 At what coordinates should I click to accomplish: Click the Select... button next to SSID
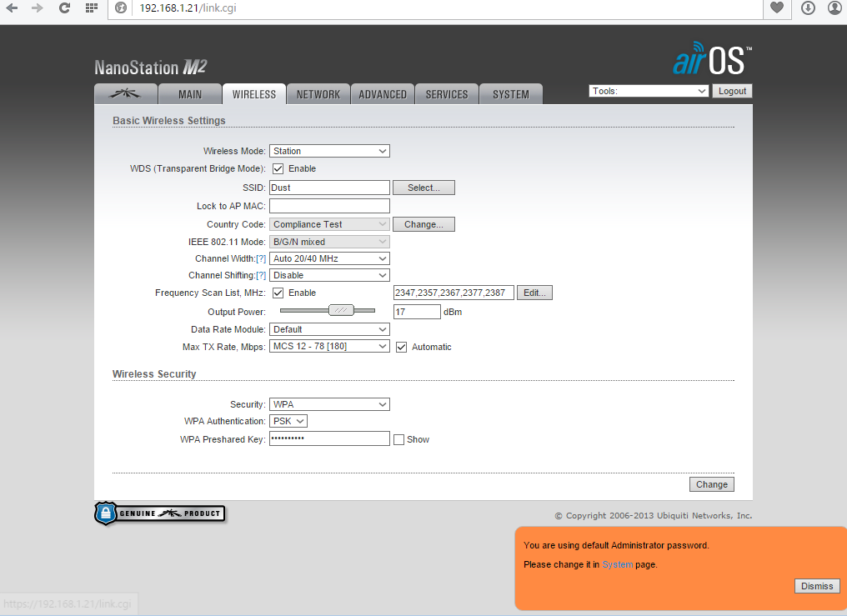point(423,188)
